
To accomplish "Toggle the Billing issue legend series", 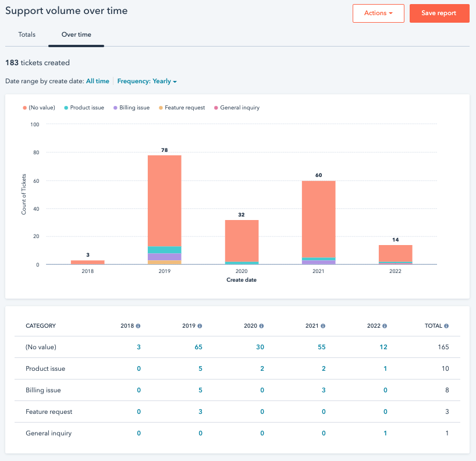I will tap(132, 108).
